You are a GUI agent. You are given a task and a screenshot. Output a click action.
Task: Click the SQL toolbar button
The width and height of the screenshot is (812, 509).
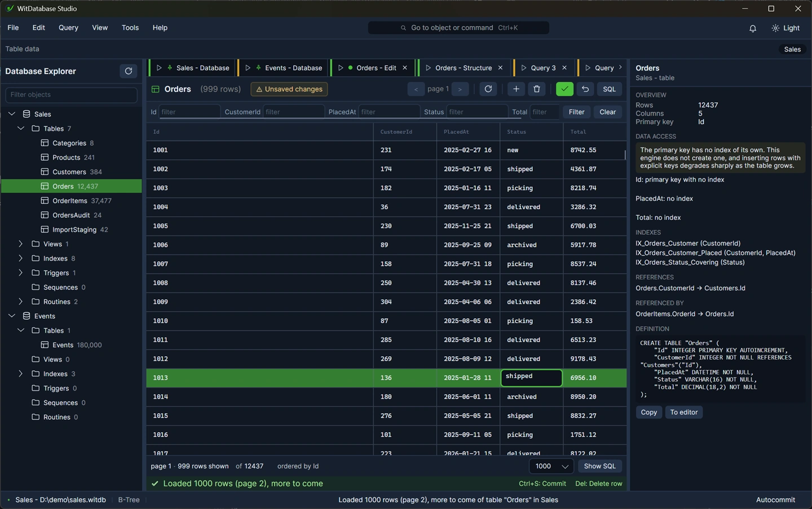click(x=609, y=89)
